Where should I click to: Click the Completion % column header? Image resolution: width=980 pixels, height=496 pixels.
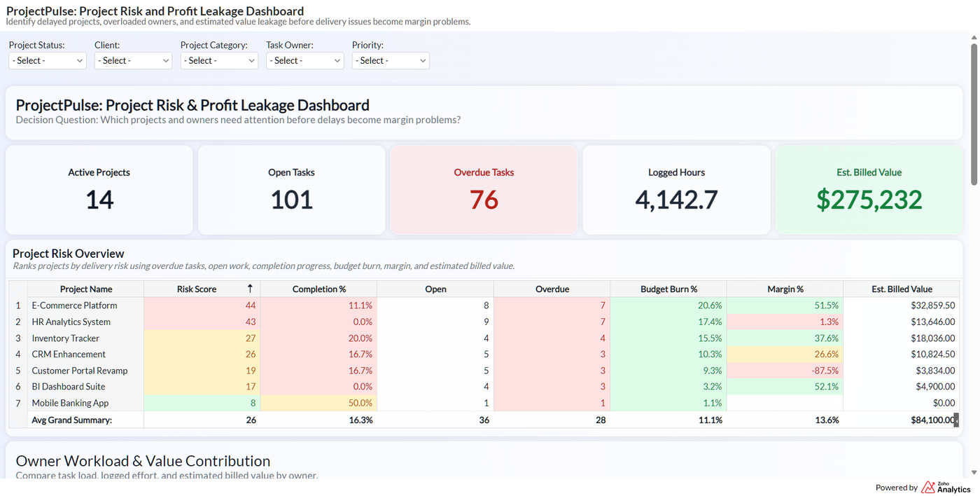tap(319, 289)
